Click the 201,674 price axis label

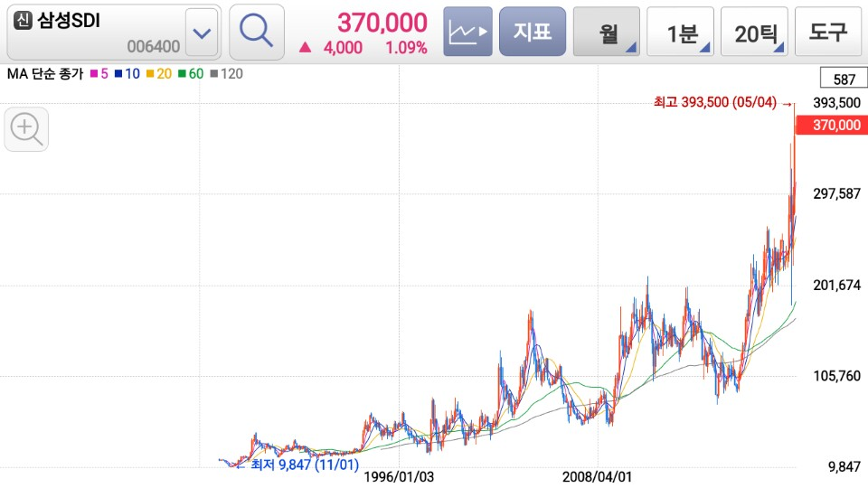click(x=836, y=285)
